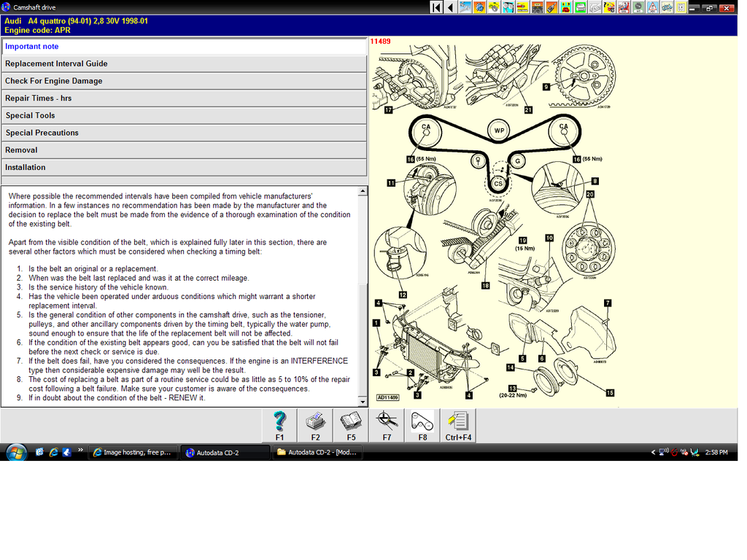Open the red seat airbag icon
This screenshot has width=747, height=560.
click(624, 7)
